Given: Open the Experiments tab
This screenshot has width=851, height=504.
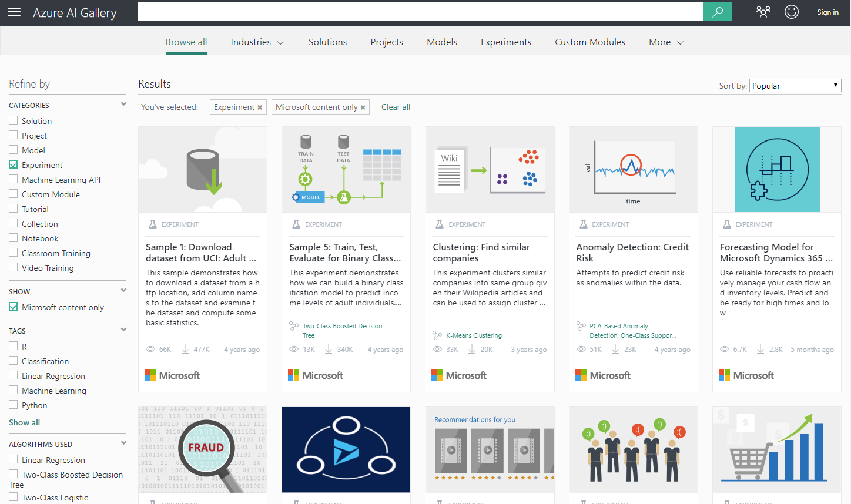Looking at the screenshot, I should pos(506,42).
